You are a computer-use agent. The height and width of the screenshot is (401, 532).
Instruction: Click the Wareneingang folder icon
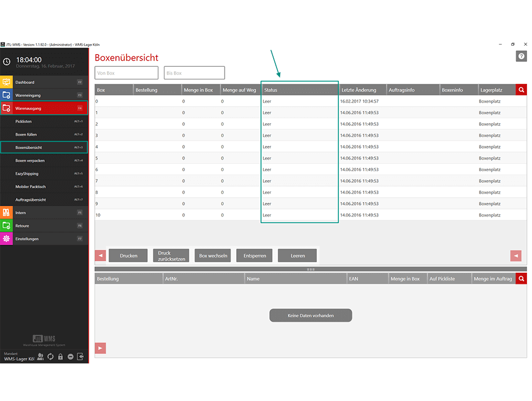tap(6, 95)
